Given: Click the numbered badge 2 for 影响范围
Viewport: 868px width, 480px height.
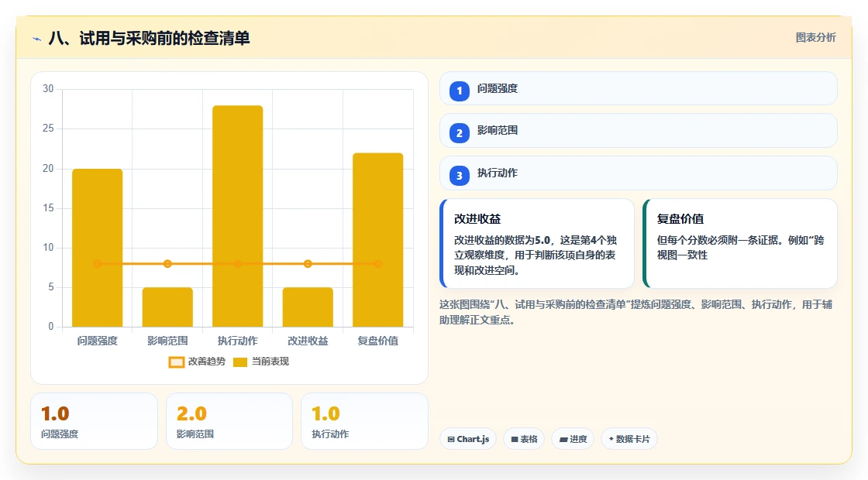Looking at the screenshot, I should point(459,132).
